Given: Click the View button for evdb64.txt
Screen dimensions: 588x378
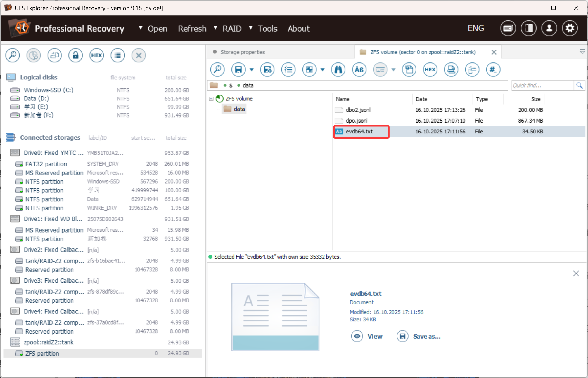Looking at the screenshot, I should pyautogui.click(x=367, y=336).
